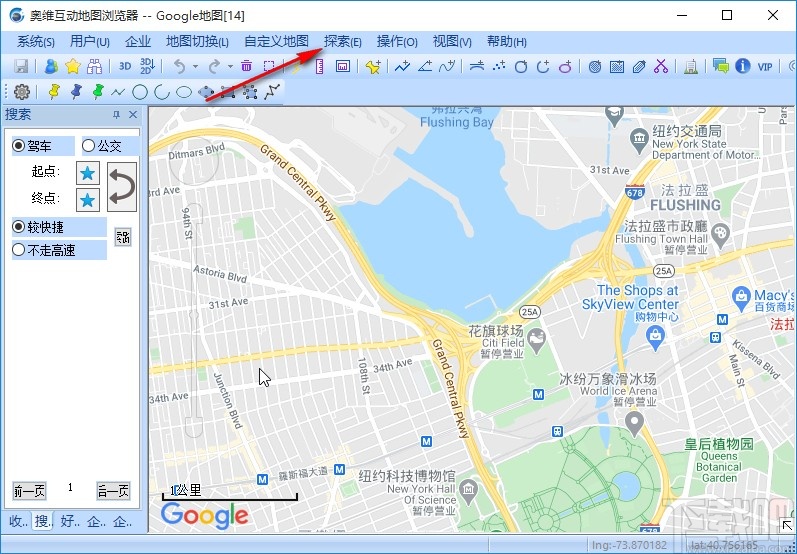Select the purple scissors cut tool
The width and height of the screenshot is (797, 554).
[x=661, y=66]
